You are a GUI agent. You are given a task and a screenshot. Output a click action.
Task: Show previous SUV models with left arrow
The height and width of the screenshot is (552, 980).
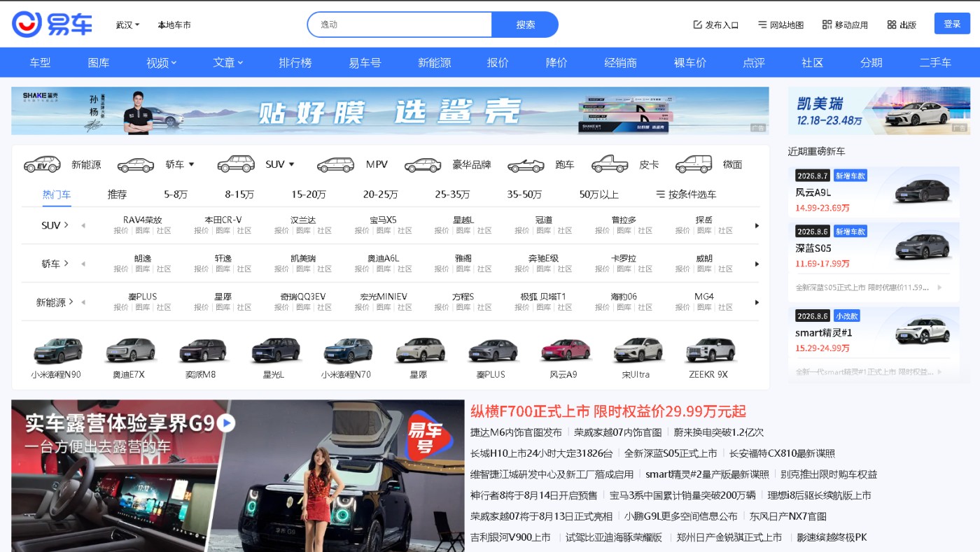click(x=83, y=226)
